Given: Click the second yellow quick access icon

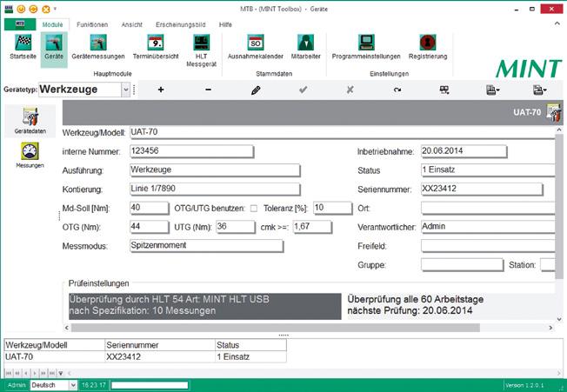Looking at the screenshot, I should 33,9.
